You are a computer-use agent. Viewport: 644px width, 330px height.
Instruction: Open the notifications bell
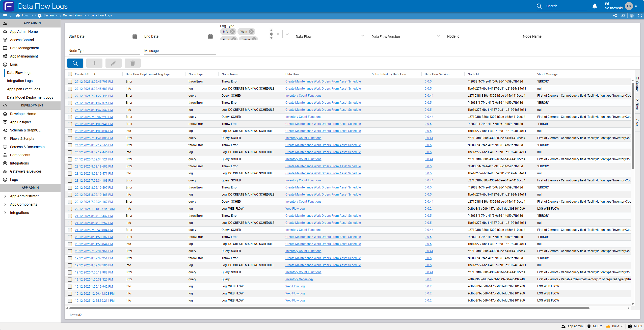pyautogui.click(x=595, y=6)
